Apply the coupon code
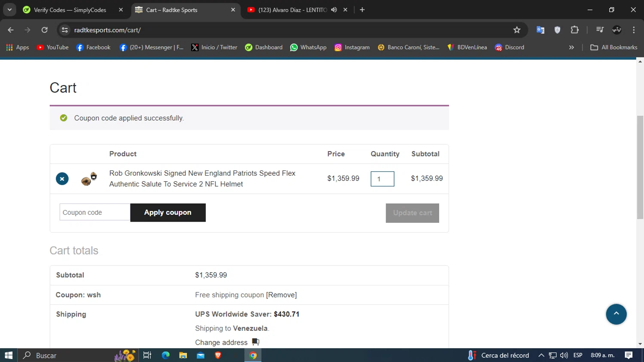This screenshot has width=644, height=362. click(x=168, y=213)
